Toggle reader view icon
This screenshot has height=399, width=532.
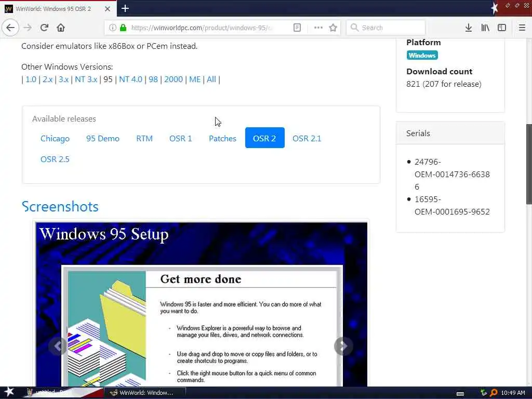[297, 28]
